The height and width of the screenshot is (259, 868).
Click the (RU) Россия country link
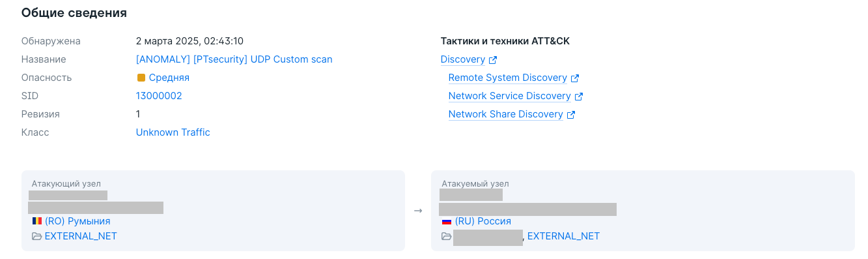click(x=483, y=221)
